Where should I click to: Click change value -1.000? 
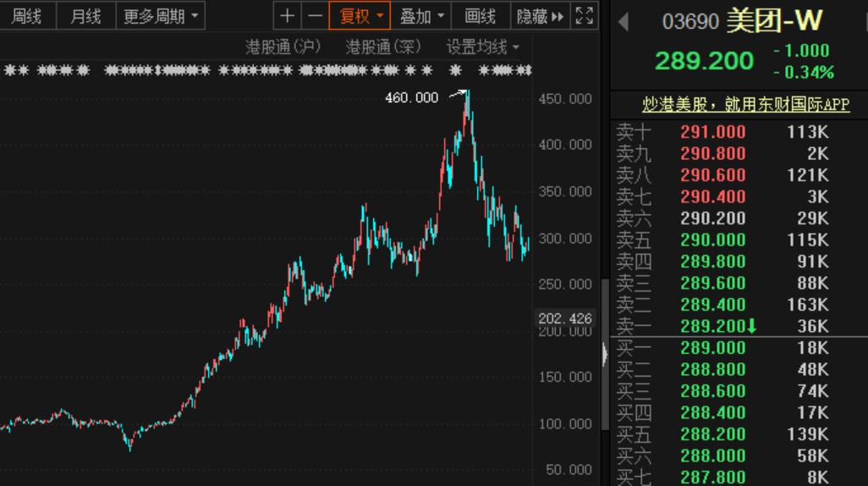pyautogui.click(x=802, y=51)
